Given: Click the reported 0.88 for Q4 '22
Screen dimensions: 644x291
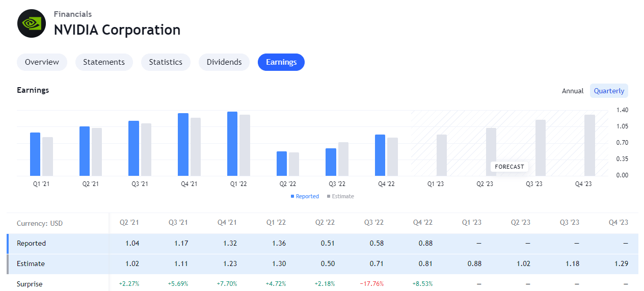Looking at the screenshot, I should (425, 243).
